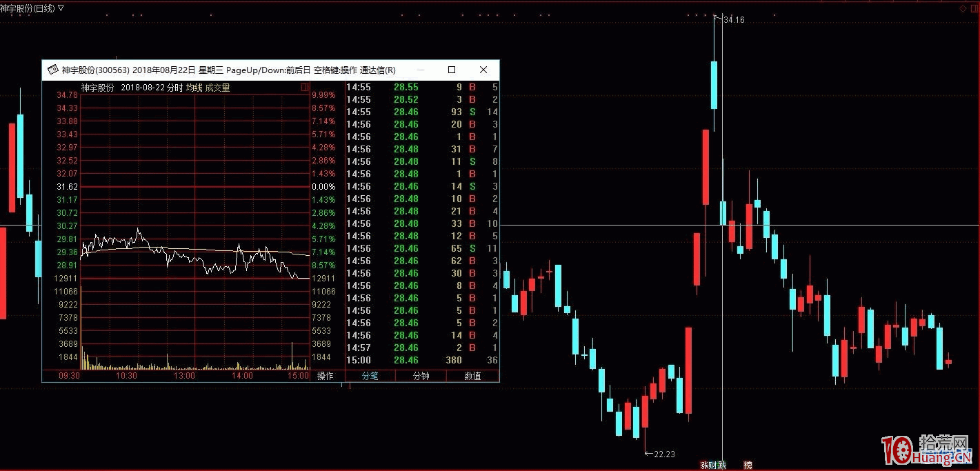Click the 成交量 label in the intraday header

point(218,88)
